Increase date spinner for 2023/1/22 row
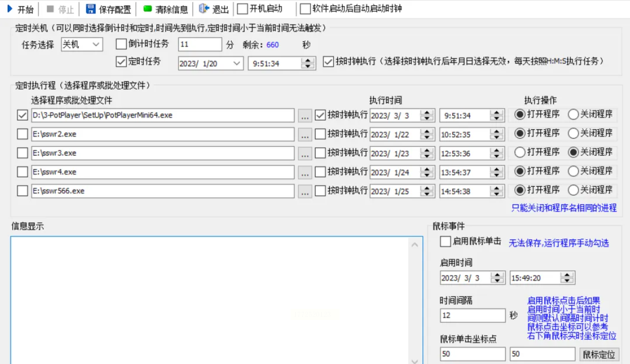 coord(427,132)
